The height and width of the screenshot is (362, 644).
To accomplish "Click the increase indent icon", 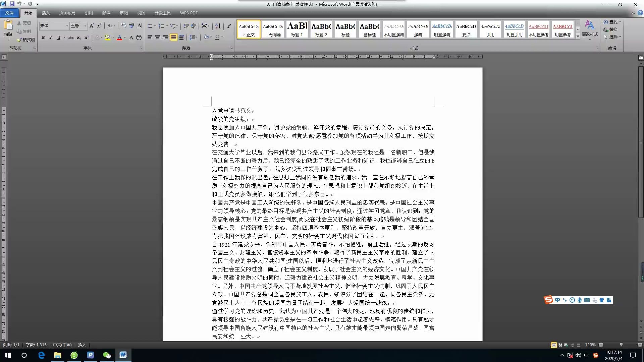I will 194,26.
